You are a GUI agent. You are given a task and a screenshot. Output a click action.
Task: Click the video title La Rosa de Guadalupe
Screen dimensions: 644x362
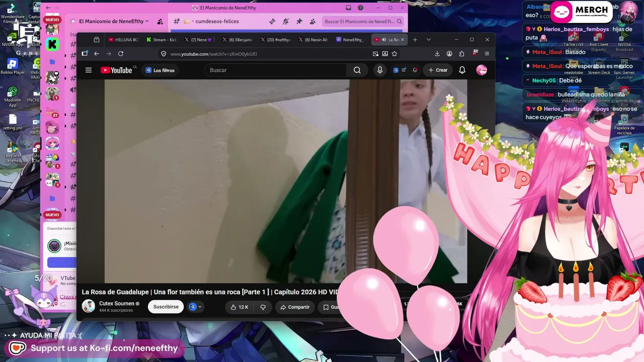(210, 292)
